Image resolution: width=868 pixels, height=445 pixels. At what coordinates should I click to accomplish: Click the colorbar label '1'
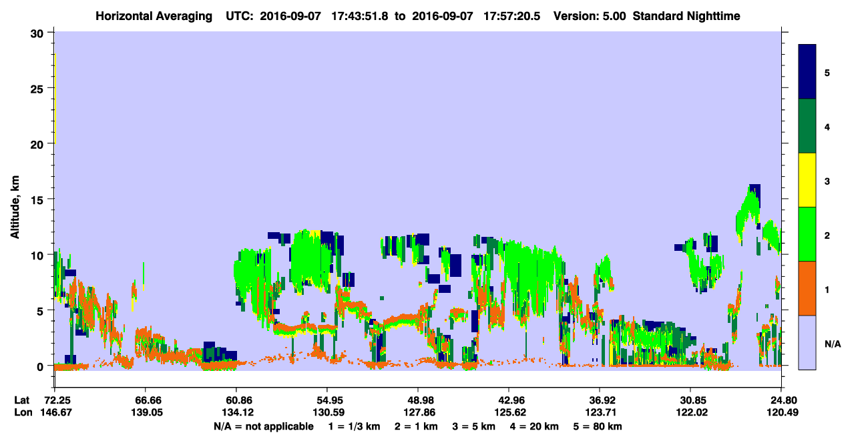[x=827, y=290]
